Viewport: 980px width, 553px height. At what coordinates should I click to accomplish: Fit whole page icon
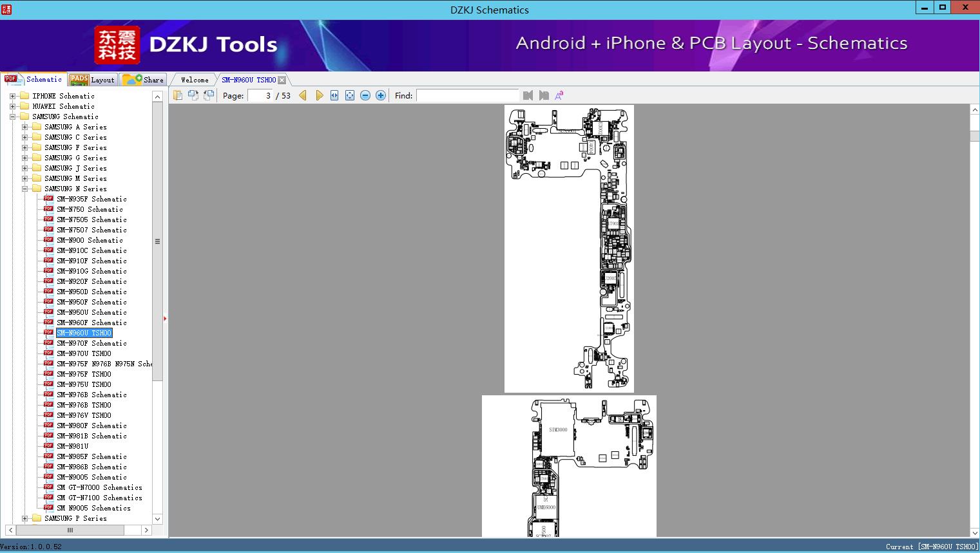[x=350, y=95]
